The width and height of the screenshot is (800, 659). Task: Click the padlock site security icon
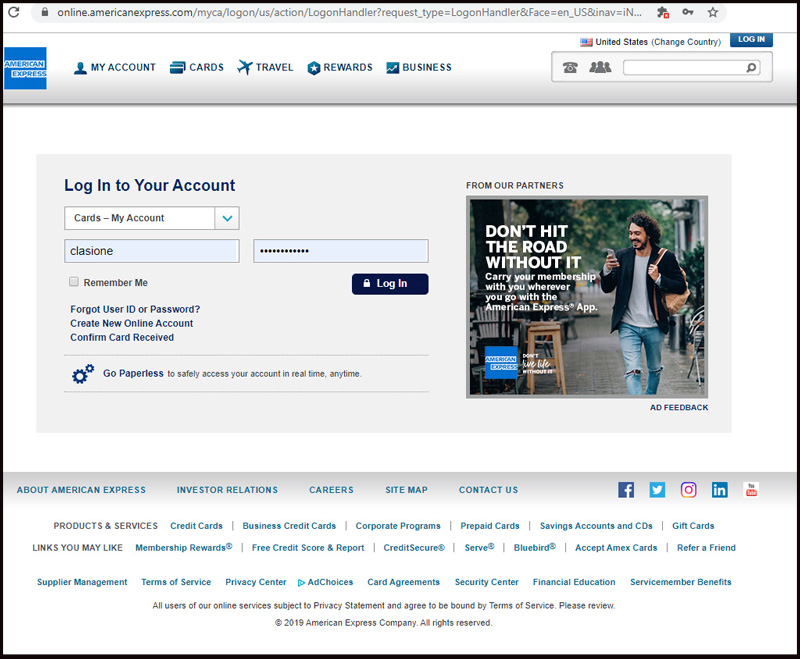click(45, 12)
